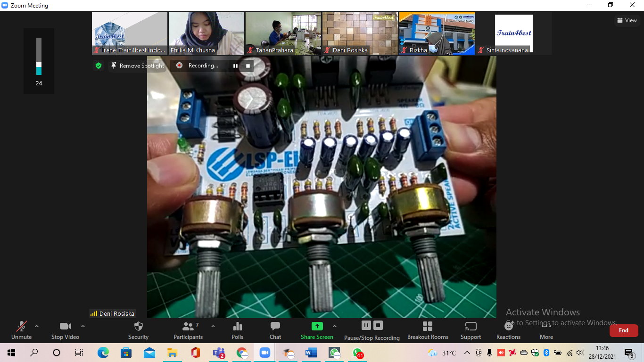This screenshot has height=362, width=644.
Task: Click the green encryption shield icon
Action: 99,66
